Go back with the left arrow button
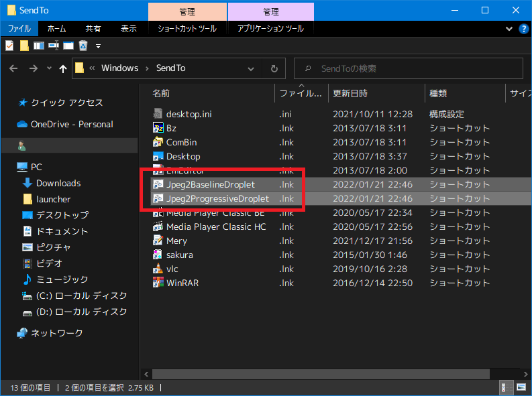532x396 pixels. point(13,68)
